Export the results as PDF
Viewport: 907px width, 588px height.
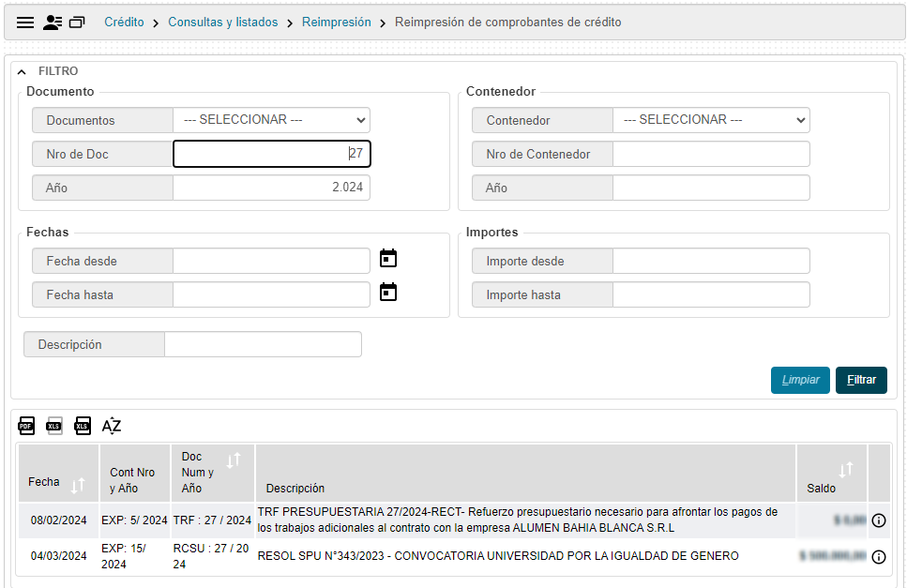coord(26,426)
